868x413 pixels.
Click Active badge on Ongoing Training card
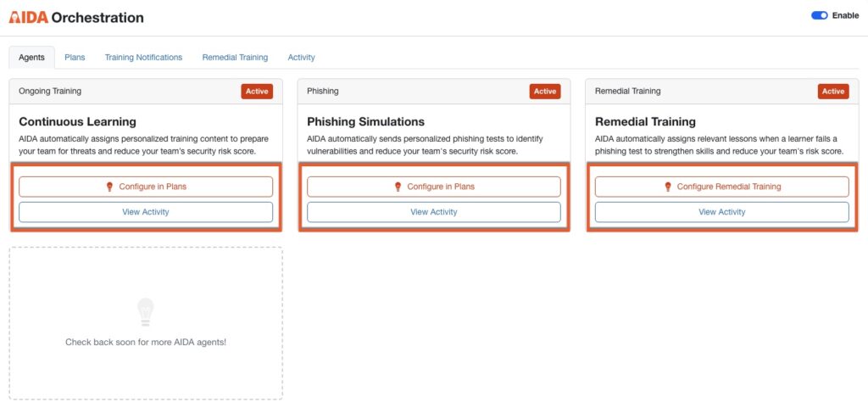pyautogui.click(x=257, y=92)
